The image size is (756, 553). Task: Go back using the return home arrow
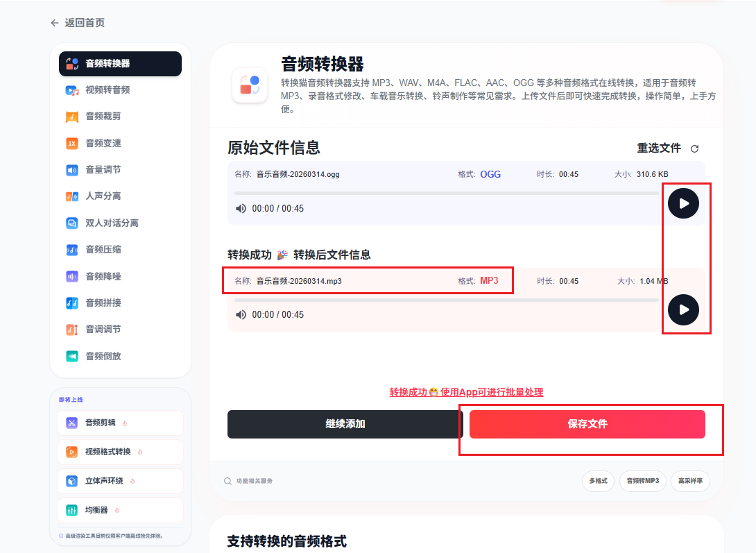click(55, 23)
